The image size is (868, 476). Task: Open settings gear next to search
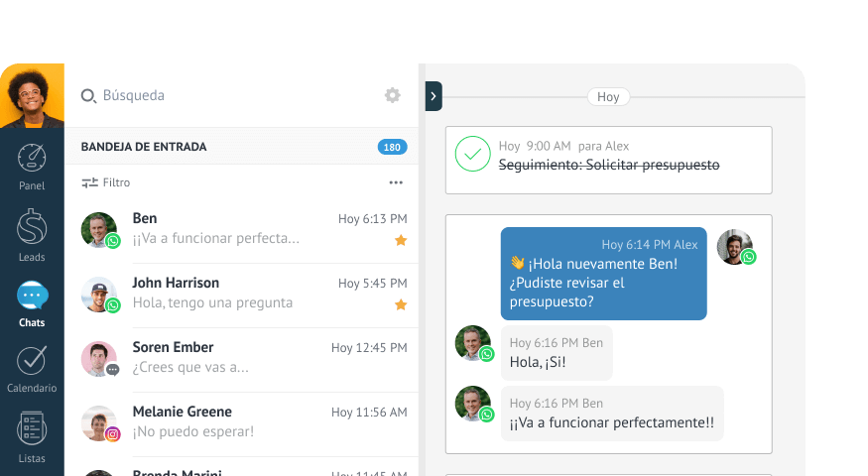pyautogui.click(x=393, y=95)
